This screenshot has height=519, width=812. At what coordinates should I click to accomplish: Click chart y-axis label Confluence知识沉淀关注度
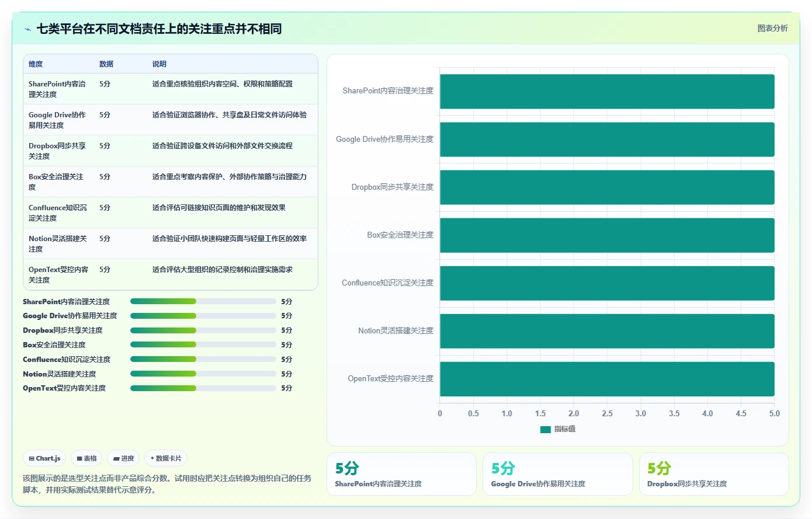[388, 283]
